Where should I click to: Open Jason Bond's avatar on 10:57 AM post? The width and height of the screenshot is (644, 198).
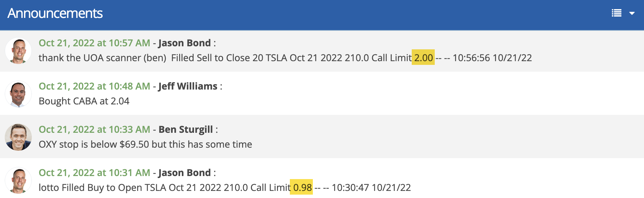[x=18, y=51]
